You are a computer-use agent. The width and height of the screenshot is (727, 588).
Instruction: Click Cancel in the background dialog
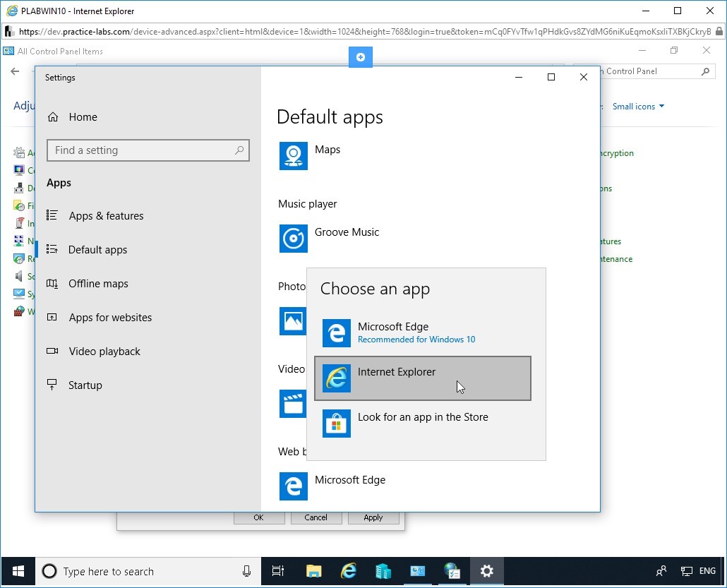(316, 517)
